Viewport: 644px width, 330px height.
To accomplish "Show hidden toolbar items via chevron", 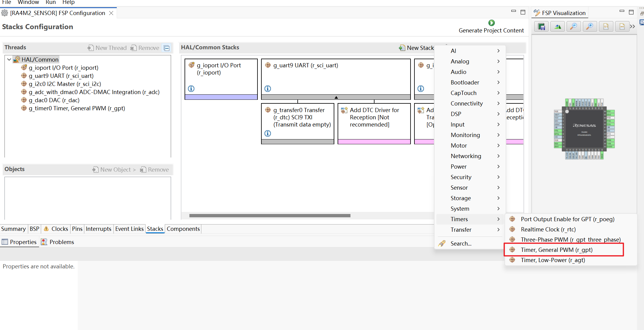I will click(632, 27).
